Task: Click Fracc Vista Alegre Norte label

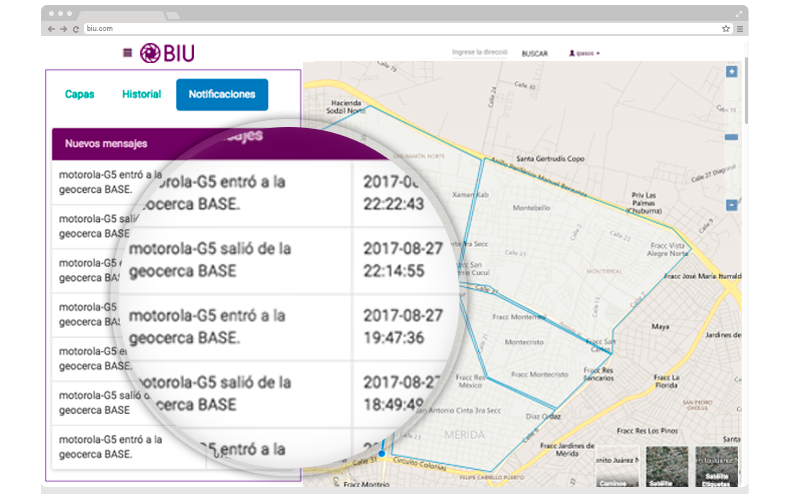Action: [668, 250]
